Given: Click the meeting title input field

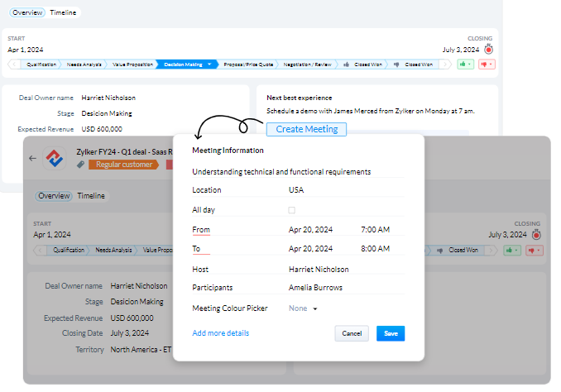Looking at the screenshot, I should pos(298,172).
